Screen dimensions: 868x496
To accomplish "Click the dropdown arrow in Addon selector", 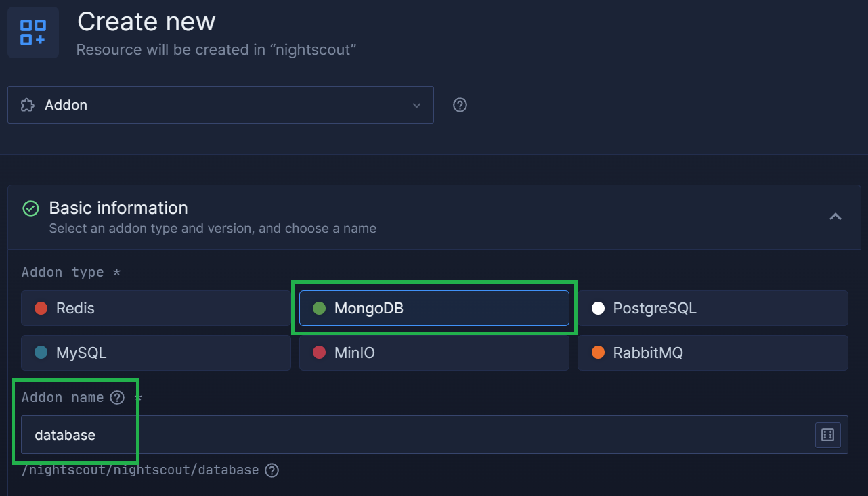I will point(417,106).
